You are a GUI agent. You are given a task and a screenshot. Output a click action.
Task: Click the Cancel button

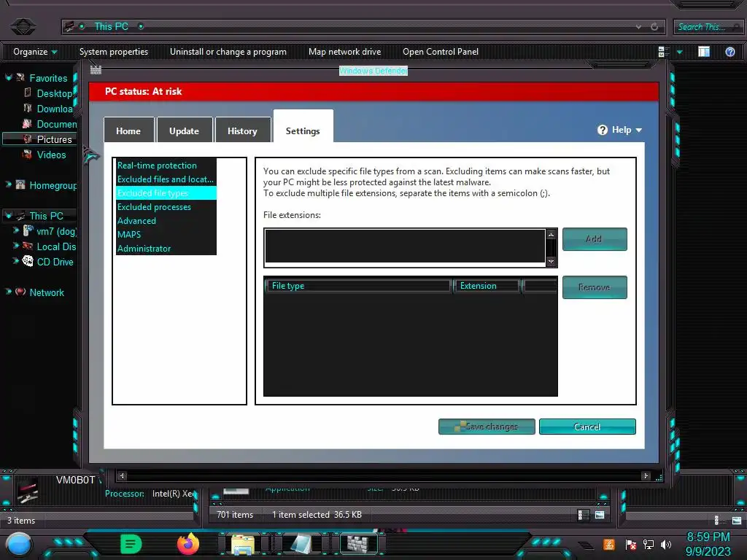pyautogui.click(x=587, y=427)
